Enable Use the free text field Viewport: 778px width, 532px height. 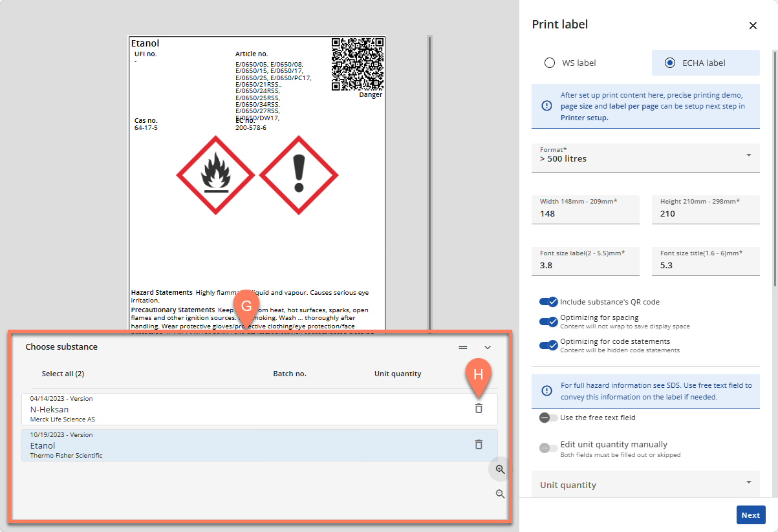coord(548,418)
